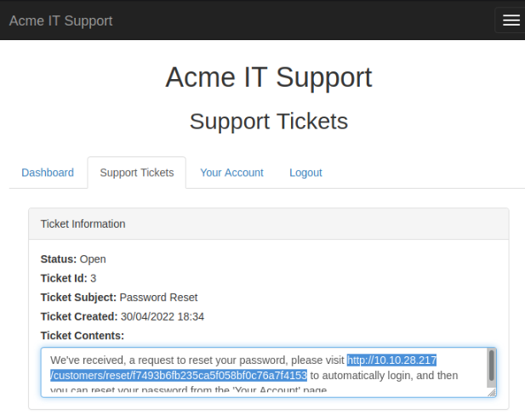This screenshot has width=525, height=420.
Task: Click the ticket contents scrollbar thumb
Action: (491, 366)
